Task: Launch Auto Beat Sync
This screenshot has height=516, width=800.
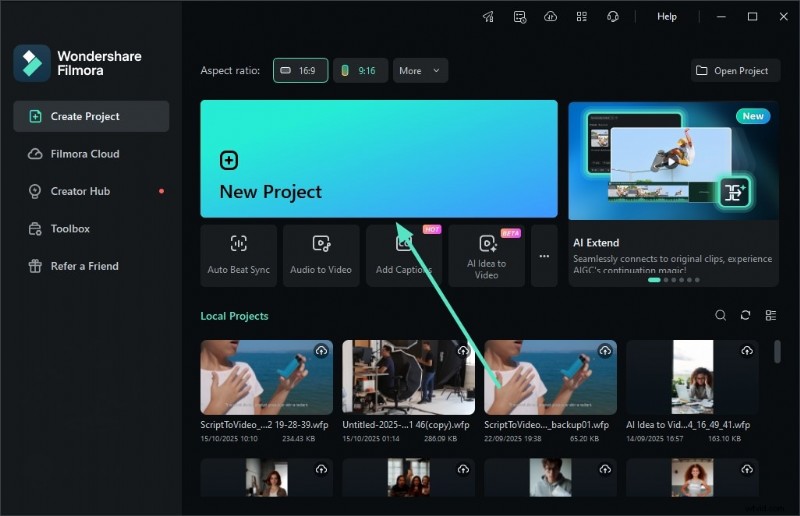Action: (238, 256)
